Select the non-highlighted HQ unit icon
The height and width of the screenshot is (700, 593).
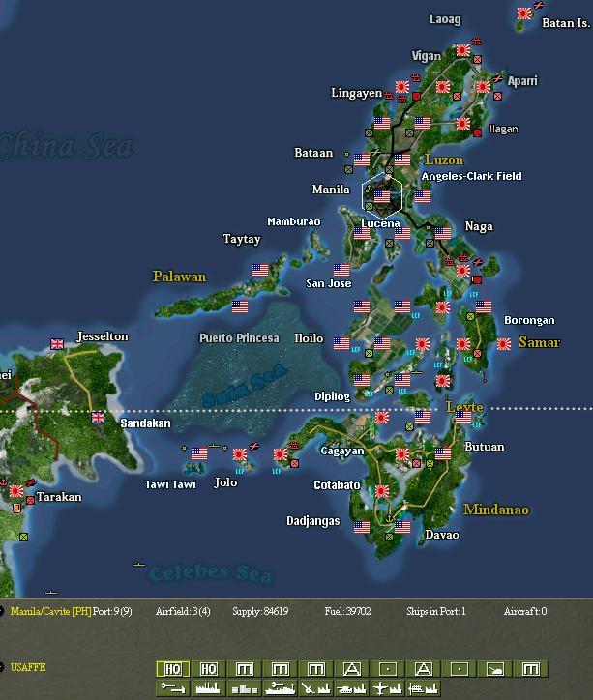(x=209, y=669)
